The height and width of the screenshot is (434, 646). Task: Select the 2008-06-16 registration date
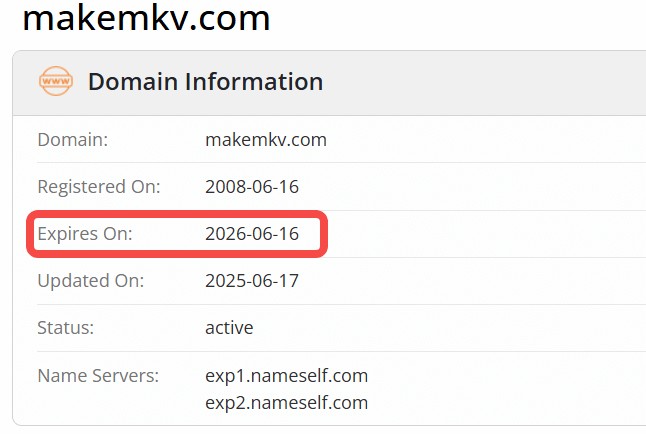(x=252, y=187)
